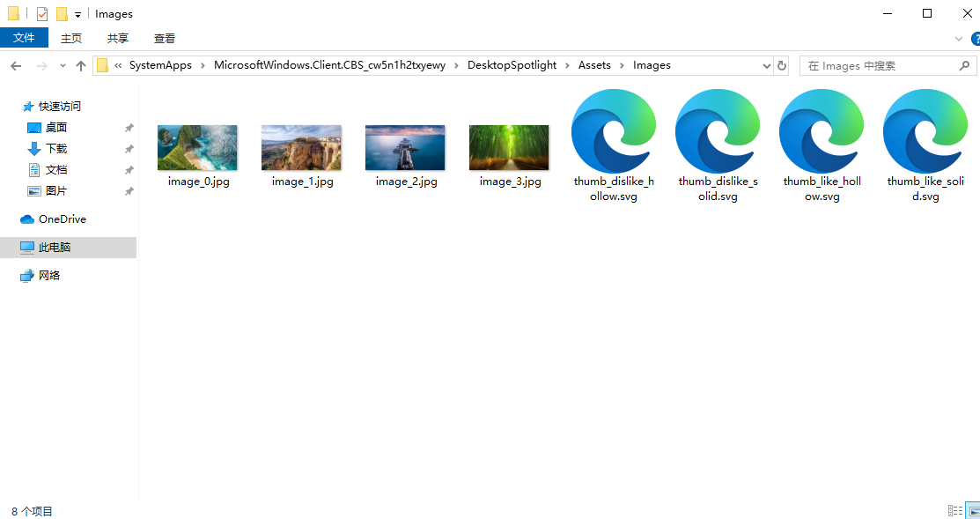Go forward with the forward arrow

(42, 66)
